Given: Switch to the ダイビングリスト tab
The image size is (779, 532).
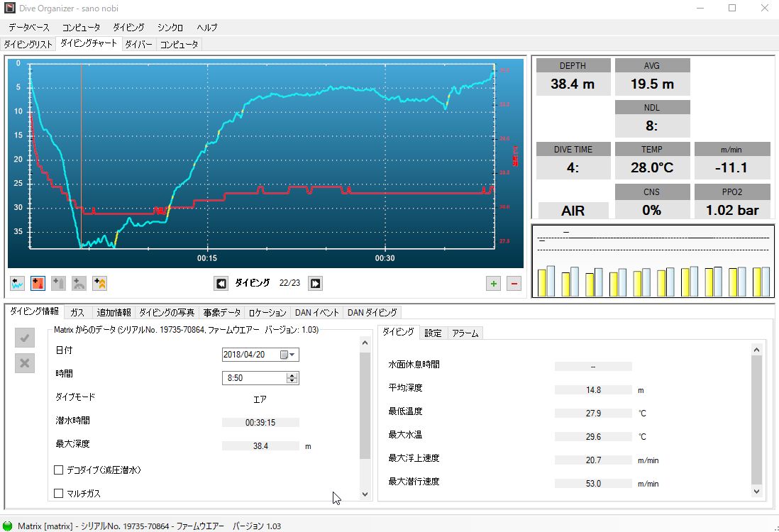Looking at the screenshot, I should point(28,44).
